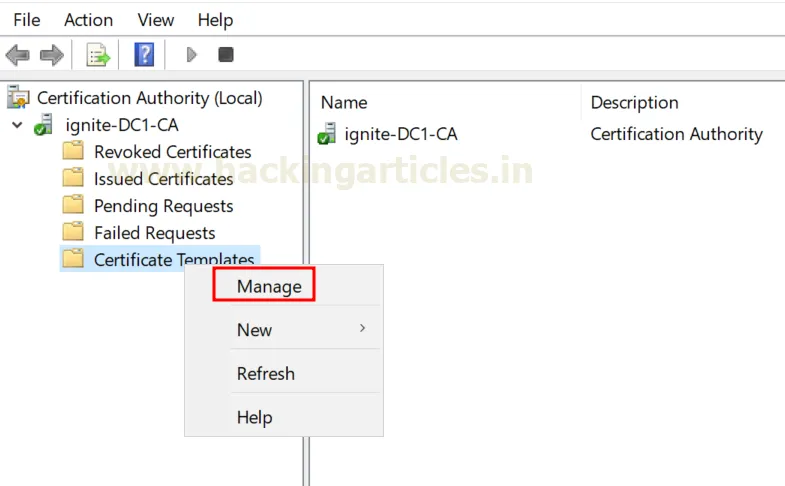This screenshot has height=486, width=785.
Task: Open the Action menu
Action: 88,20
